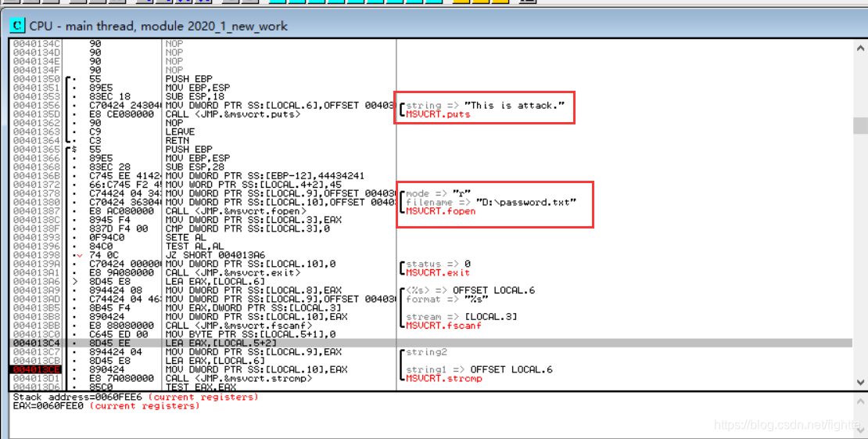Screen dimensions: 868x439
Task: Select the MSVCRT.puts comment
Action: tap(438, 114)
